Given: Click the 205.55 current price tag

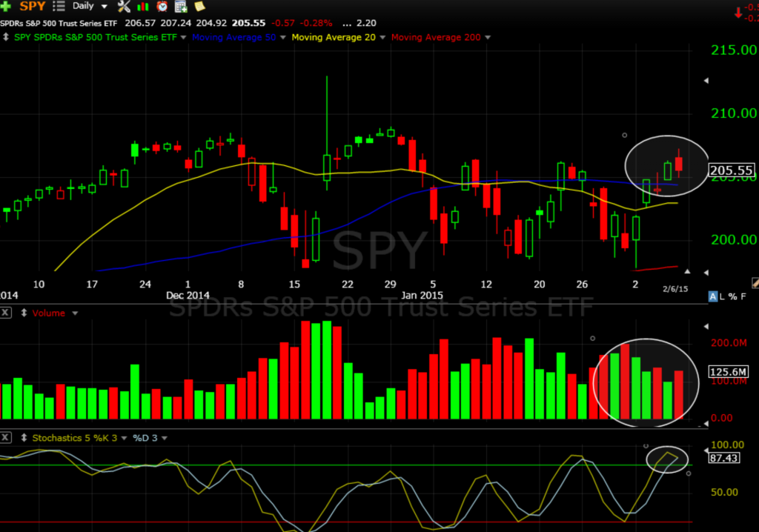Looking at the screenshot, I should [732, 170].
